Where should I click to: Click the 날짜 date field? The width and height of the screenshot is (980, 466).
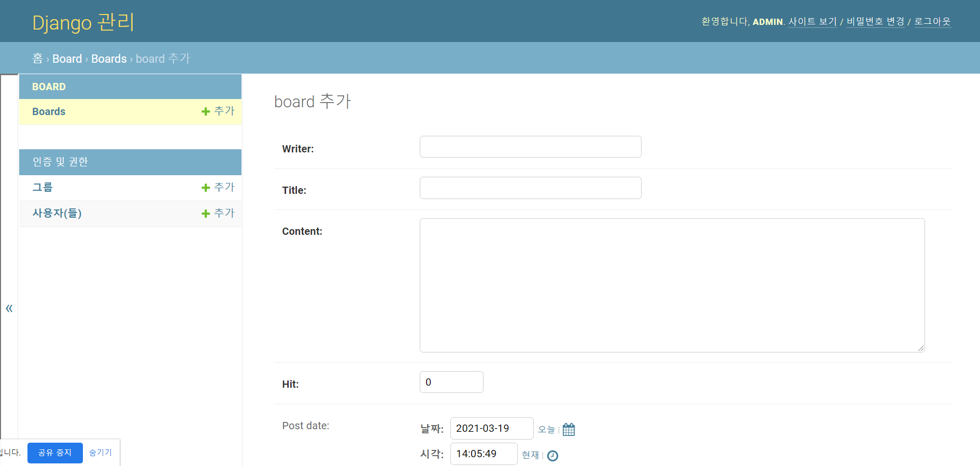point(492,428)
